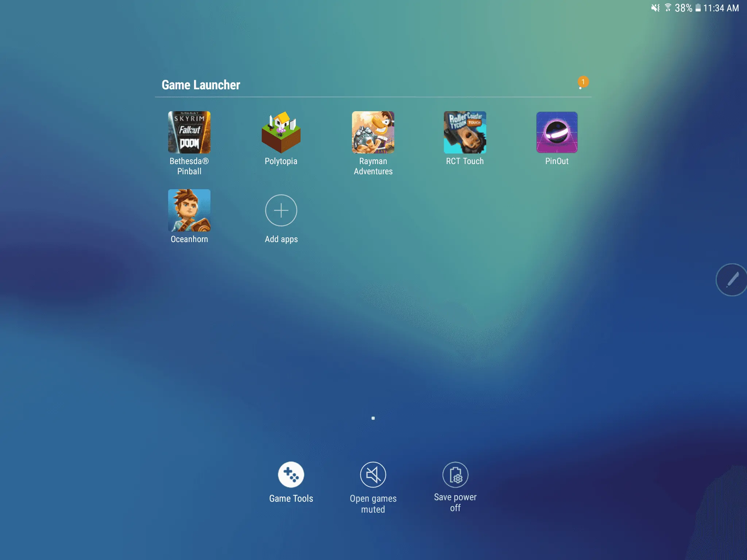View page indicator dot below games
The image size is (747, 560).
(373, 418)
